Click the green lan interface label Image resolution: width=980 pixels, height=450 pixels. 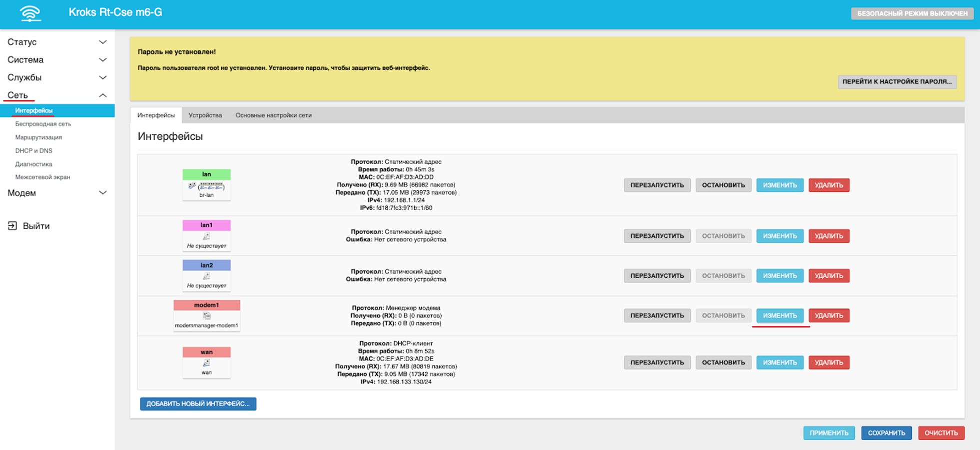tap(206, 174)
